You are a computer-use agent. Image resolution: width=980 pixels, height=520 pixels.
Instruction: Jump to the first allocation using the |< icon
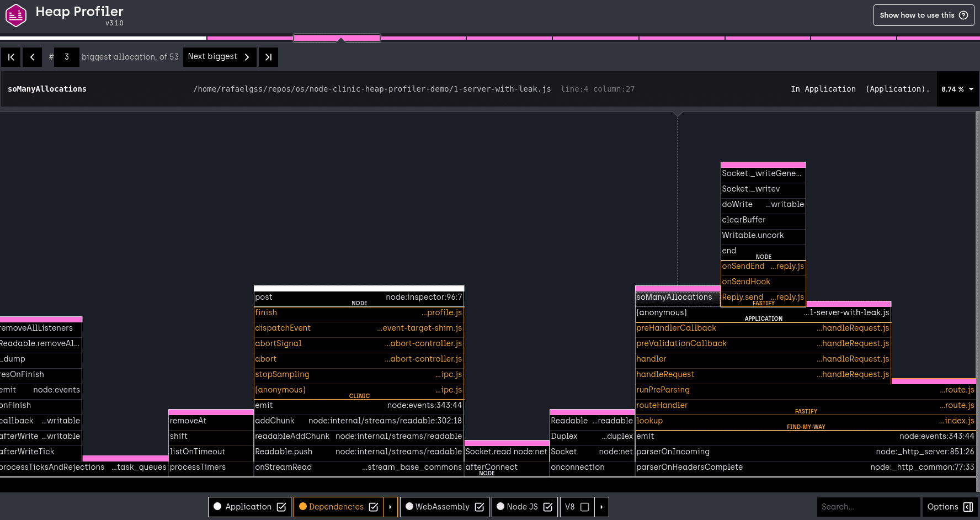(x=10, y=57)
